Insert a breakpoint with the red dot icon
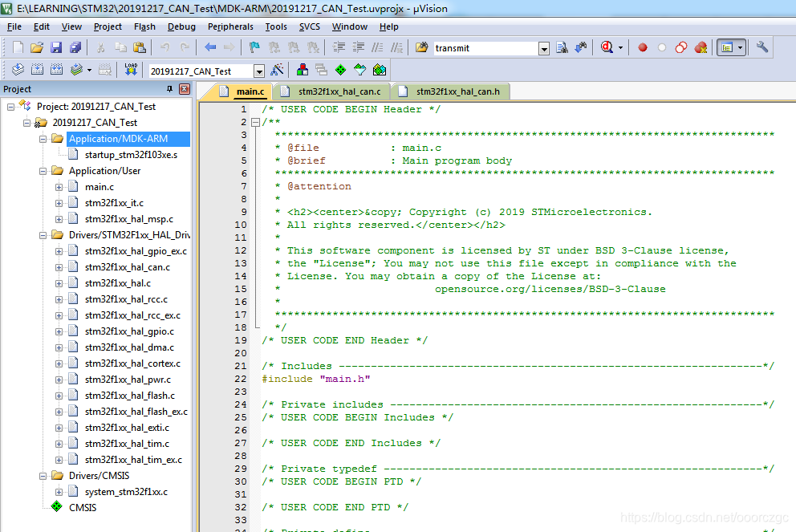Viewport: 796px width, 532px height. [643, 47]
